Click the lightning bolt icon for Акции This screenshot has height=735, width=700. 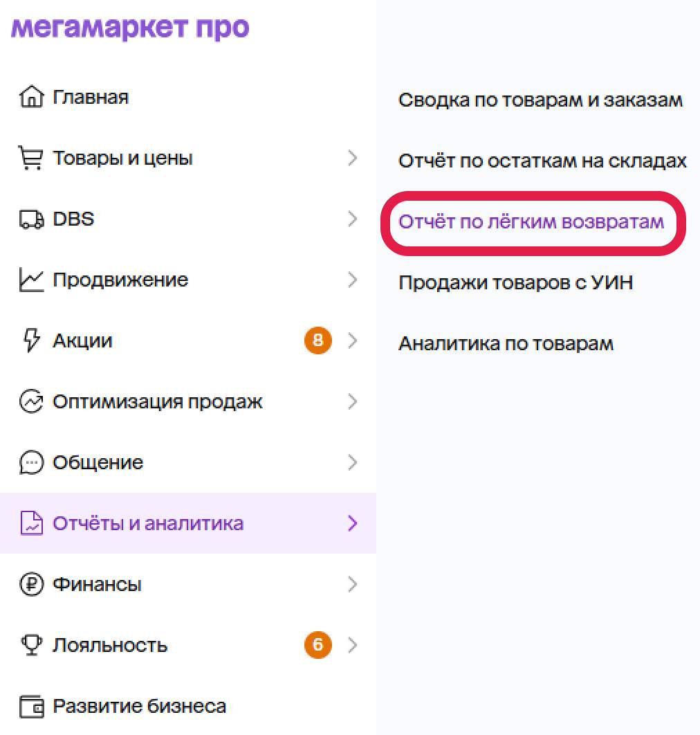pos(31,341)
